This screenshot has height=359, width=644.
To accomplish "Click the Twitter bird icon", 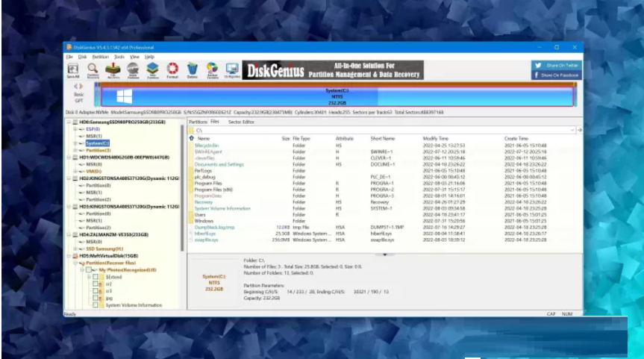I will point(538,66).
